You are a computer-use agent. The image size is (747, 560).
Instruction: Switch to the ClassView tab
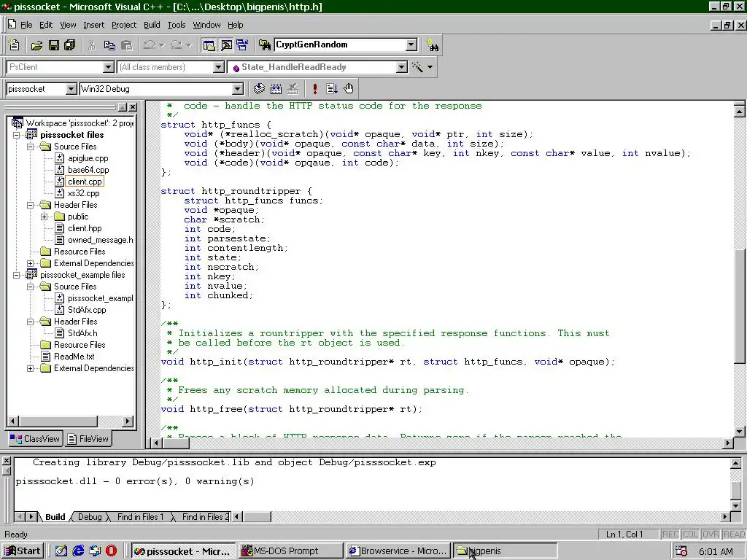[x=35, y=438]
